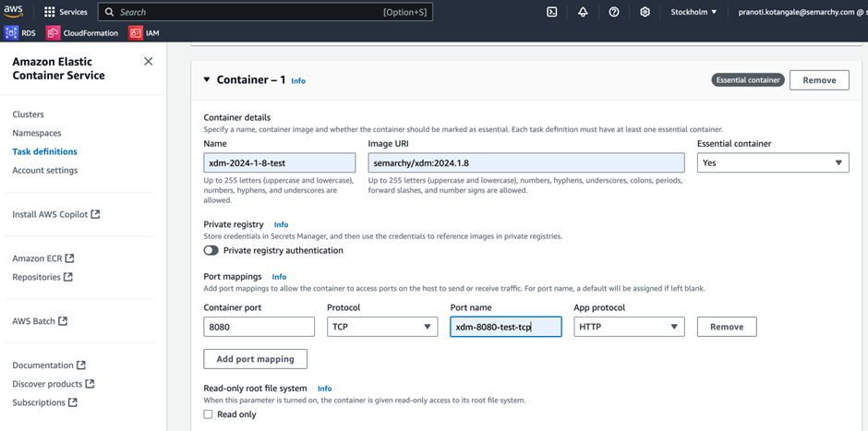Open the settings gear icon
868x431 pixels.
[645, 12]
